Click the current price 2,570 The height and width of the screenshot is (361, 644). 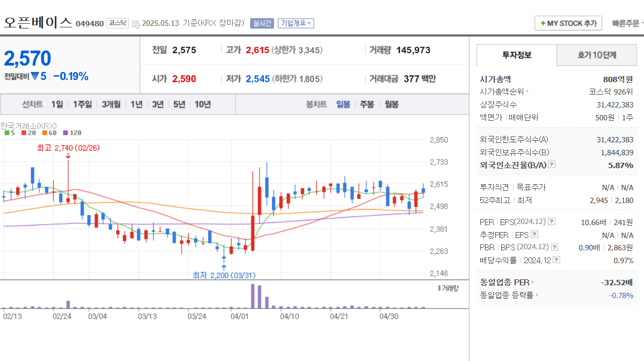tap(27, 59)
